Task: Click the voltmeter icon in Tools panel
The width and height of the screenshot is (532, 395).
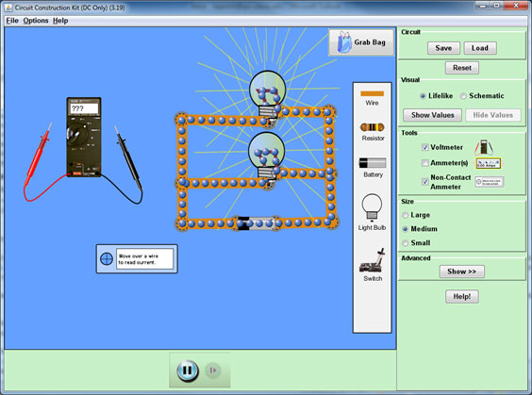Action: click(484, 147)
